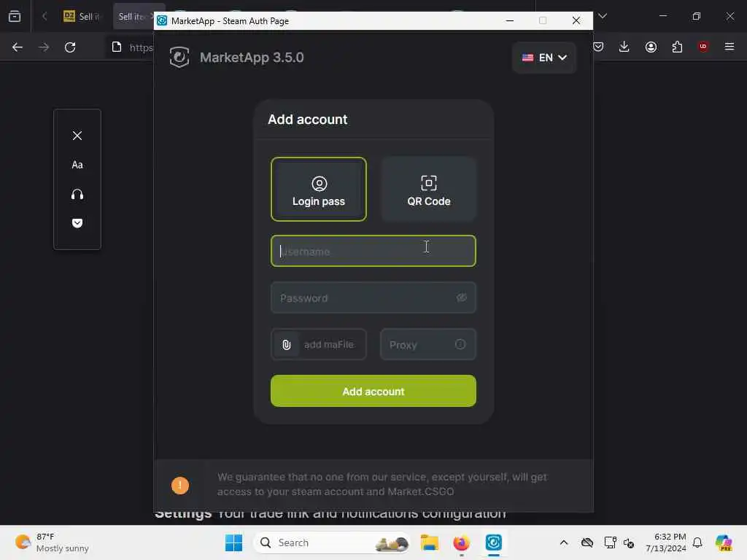Focus the Username input field
This screenshot has width=747, height=560.
point(373,251)
